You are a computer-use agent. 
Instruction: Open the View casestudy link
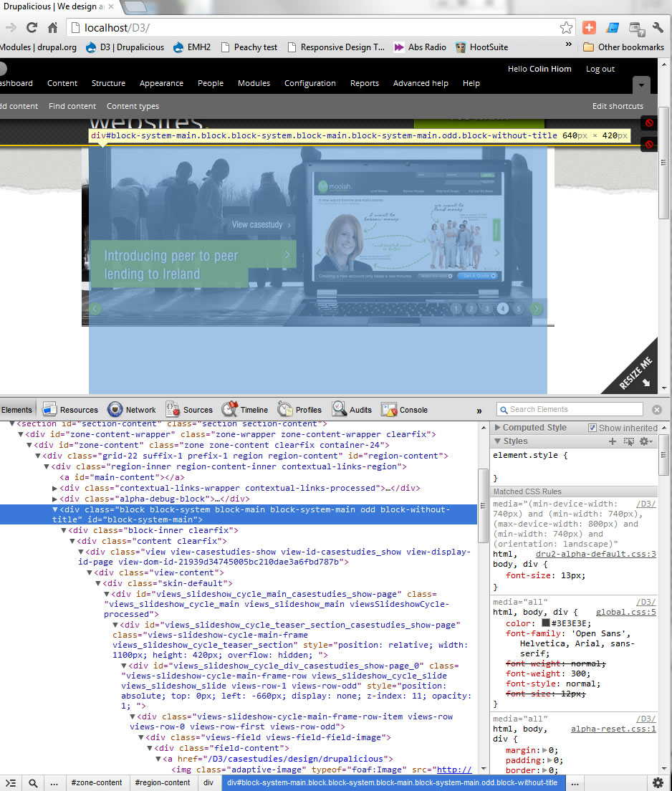click(261, 224)
